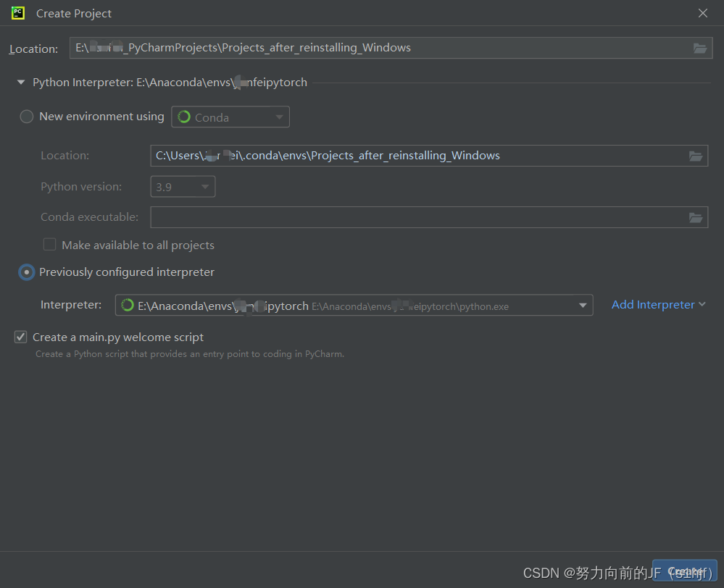
Task: Select New environment using radio button
Action: pos(27,117)
